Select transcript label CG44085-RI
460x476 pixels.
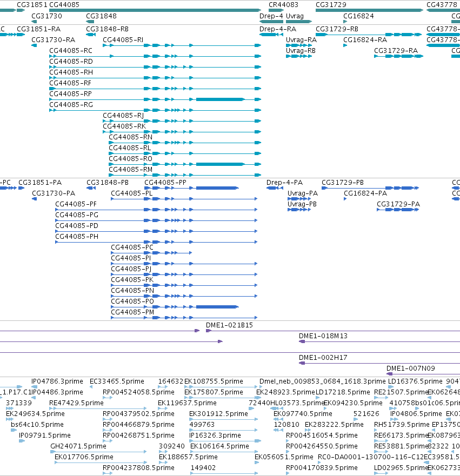[x=123, y=40]
